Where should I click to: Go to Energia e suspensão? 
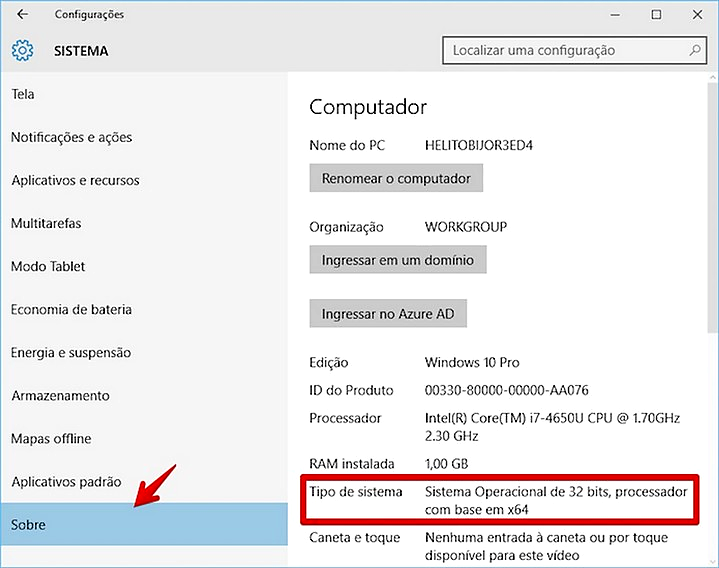click(71, 352)
